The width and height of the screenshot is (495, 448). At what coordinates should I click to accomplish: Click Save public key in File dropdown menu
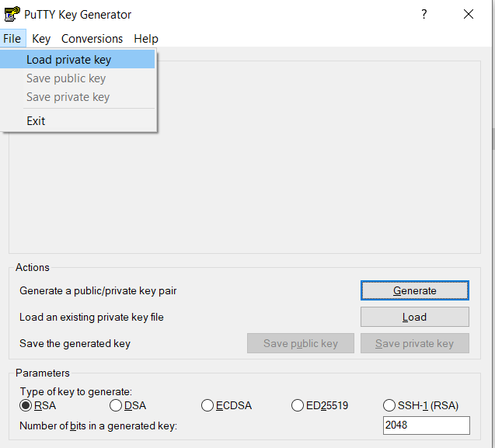coord(66,78)
